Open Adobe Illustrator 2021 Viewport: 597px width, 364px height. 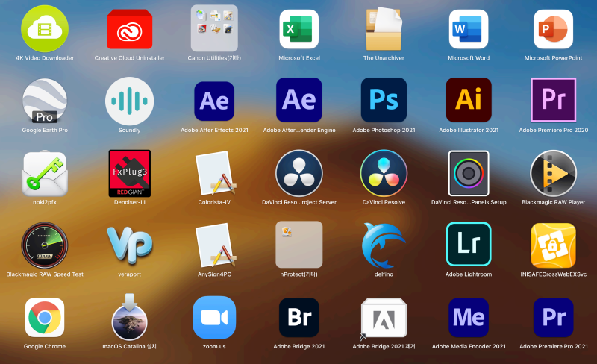click(469, 100)
